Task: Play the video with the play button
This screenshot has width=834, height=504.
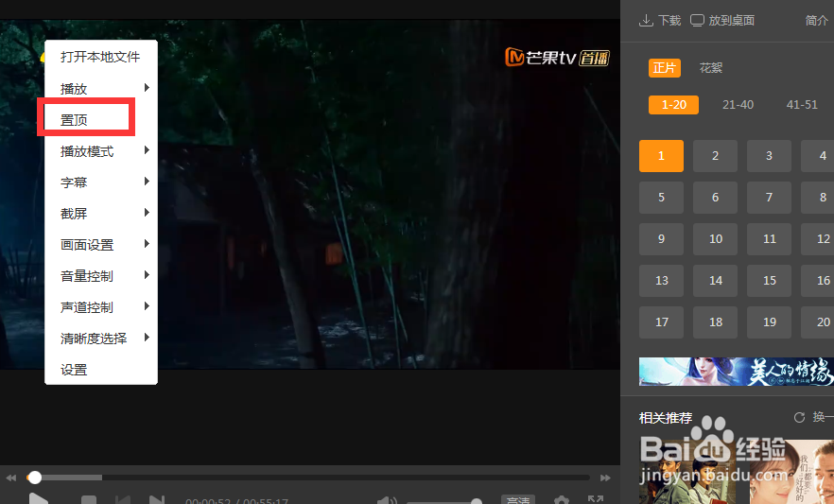Action: click(38, 499)
